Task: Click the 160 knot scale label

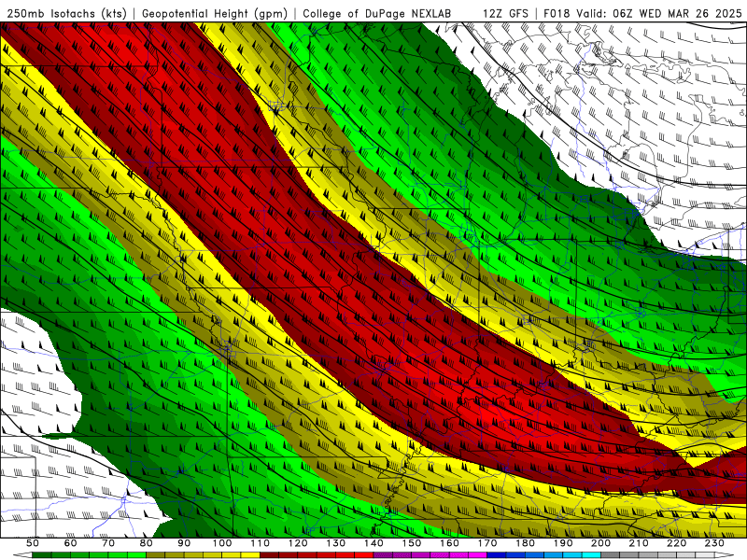Action: point(449,543)
